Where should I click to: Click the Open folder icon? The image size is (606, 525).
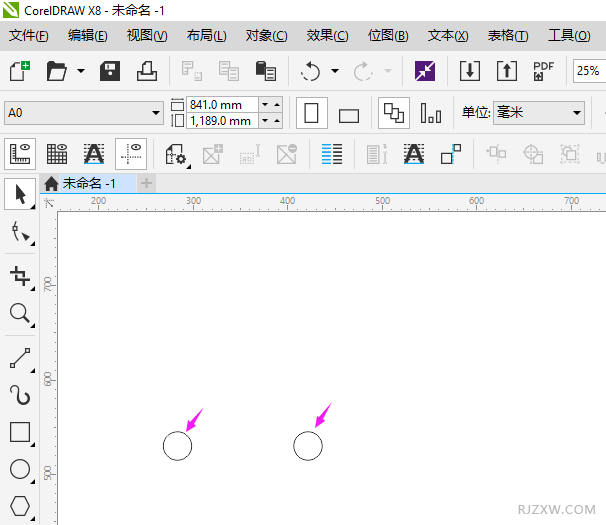pyautogui.click(x=56, y=71)
